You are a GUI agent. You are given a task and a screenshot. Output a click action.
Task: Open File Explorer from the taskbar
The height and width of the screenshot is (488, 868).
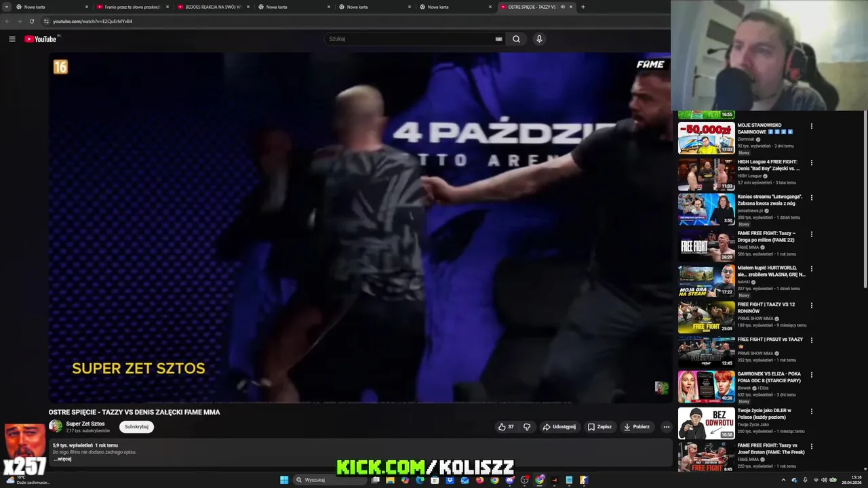click(x=391, y=480)
